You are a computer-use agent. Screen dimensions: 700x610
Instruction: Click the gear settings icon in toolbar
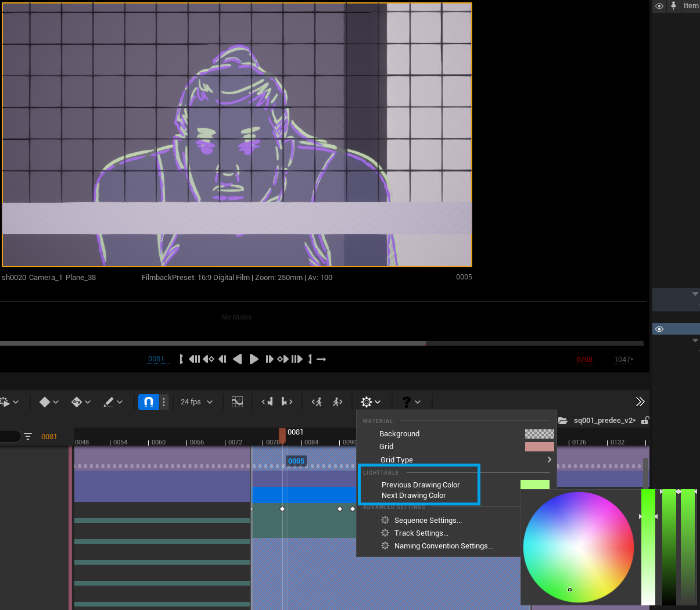coord(367,401)
